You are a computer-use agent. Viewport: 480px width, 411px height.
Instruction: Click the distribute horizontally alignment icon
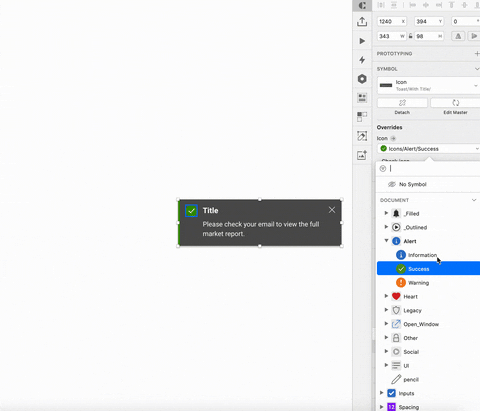point(381,5)
